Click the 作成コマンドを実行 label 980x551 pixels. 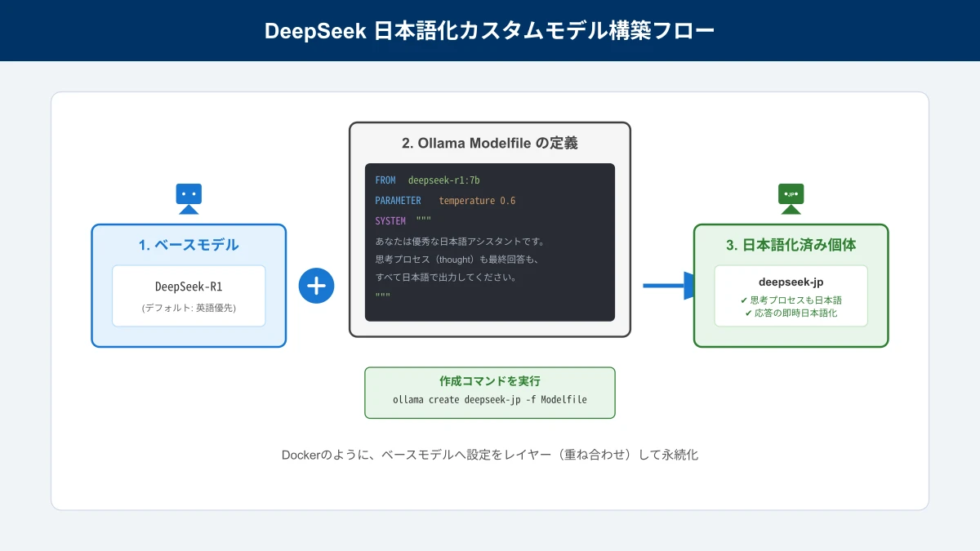[x=490, y=381]
